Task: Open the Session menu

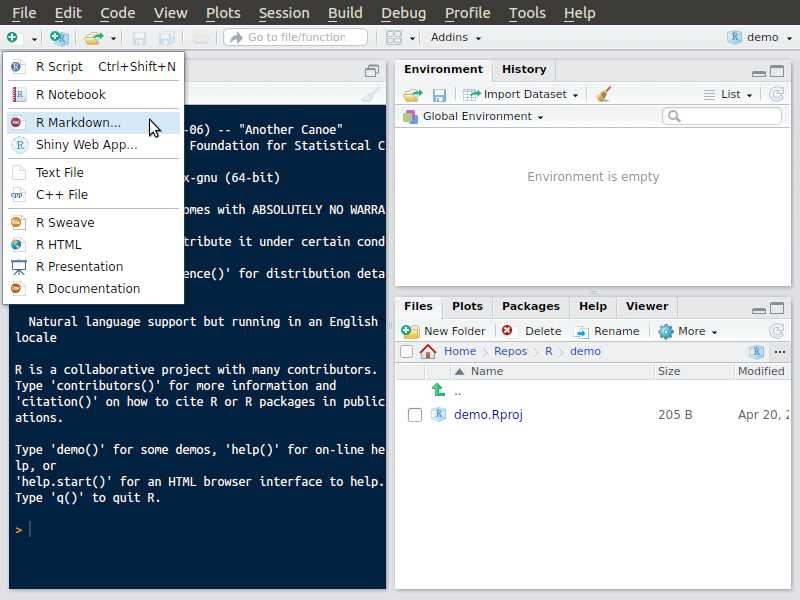Action: click(284, 13)
